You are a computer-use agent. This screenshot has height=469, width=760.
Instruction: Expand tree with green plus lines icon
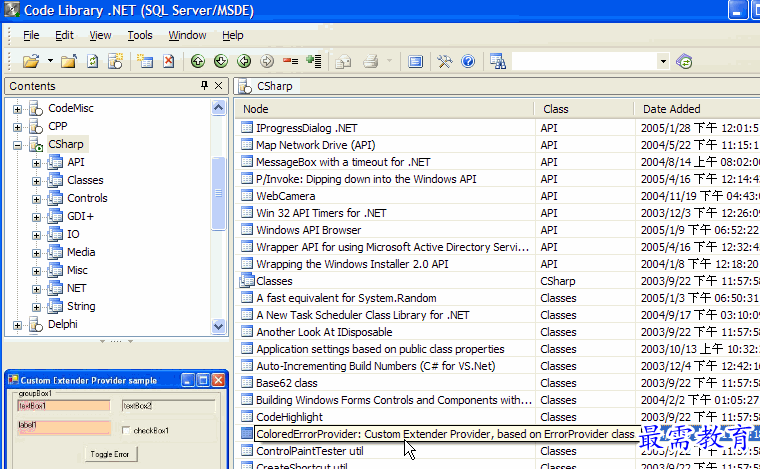pos(314,61)
